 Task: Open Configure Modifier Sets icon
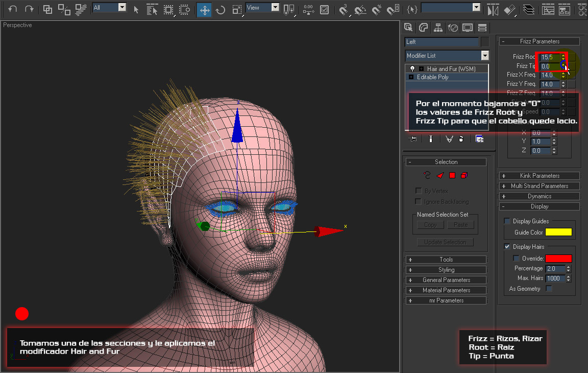click(480, 139)
